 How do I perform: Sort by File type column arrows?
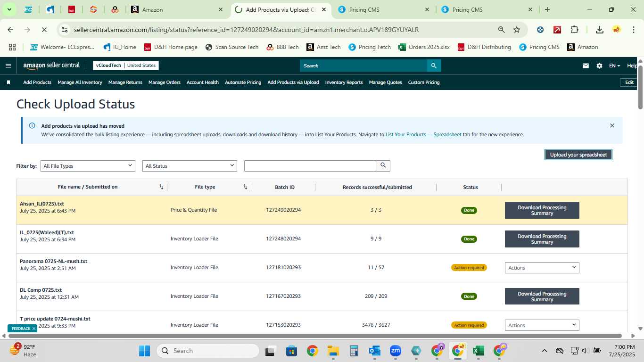(245, 187)
